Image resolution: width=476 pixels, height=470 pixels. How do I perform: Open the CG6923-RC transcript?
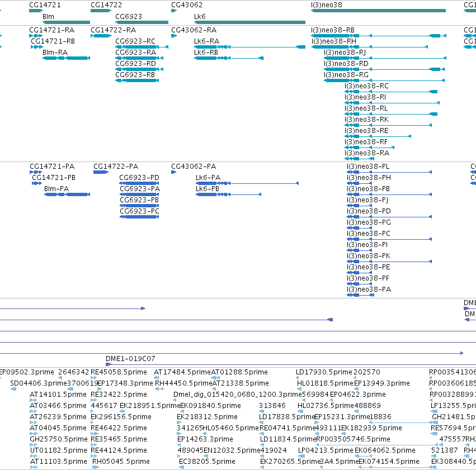(x=142, y=47)
